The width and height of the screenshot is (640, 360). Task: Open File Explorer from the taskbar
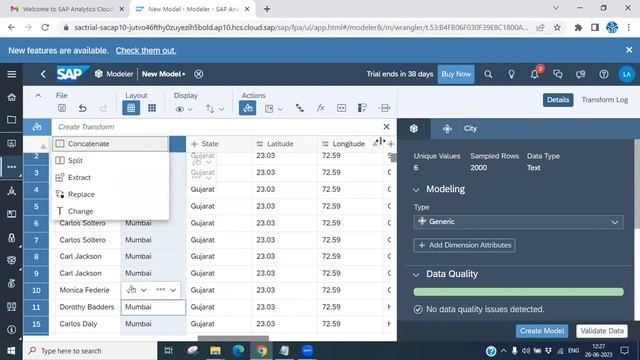(x=215, y=351)
